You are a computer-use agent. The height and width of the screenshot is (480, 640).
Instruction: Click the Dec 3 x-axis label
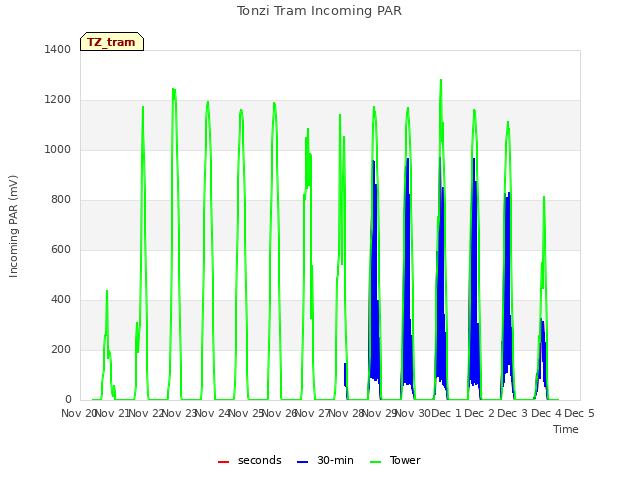513,413
